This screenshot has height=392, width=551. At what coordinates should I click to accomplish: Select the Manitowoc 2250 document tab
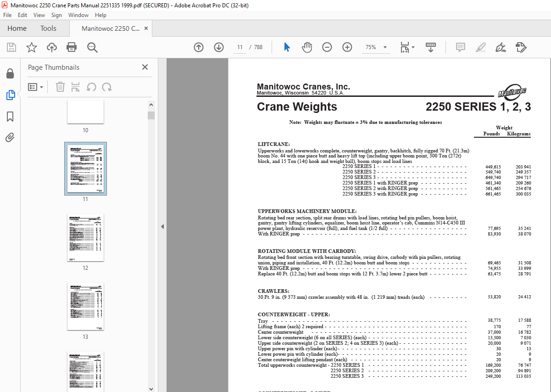click(111, 28)
